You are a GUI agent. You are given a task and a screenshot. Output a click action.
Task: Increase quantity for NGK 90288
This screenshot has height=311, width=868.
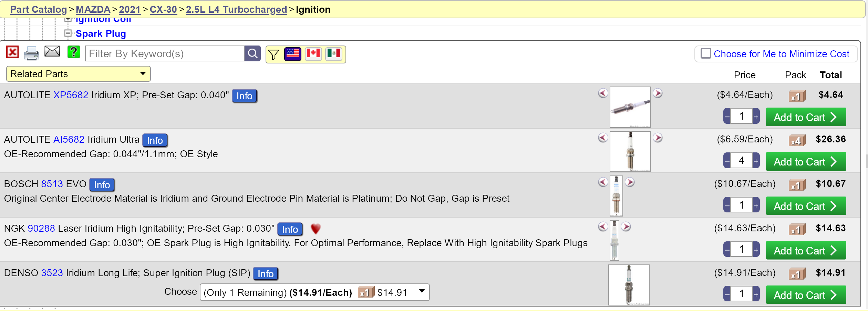756,250
